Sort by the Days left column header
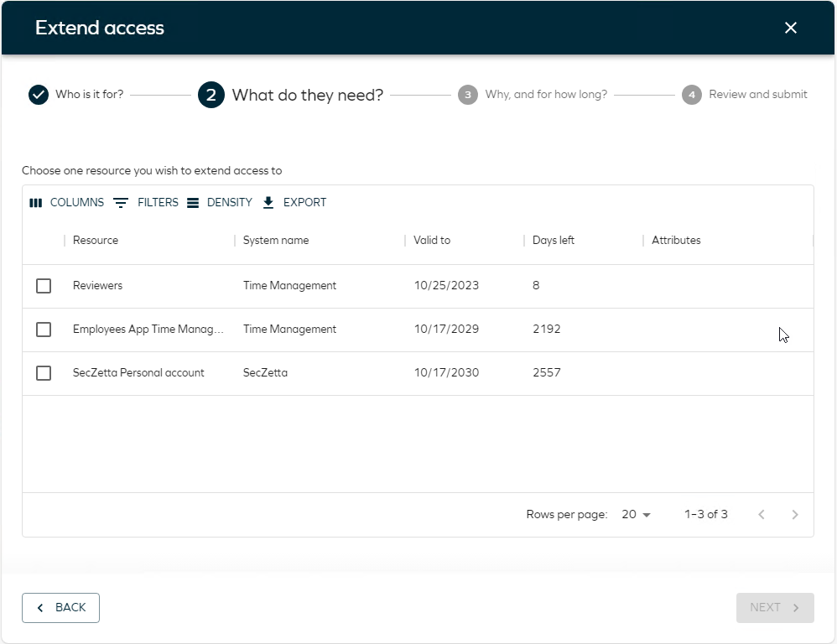The width and height of the screenshot is (837, 644). [553, 240]
